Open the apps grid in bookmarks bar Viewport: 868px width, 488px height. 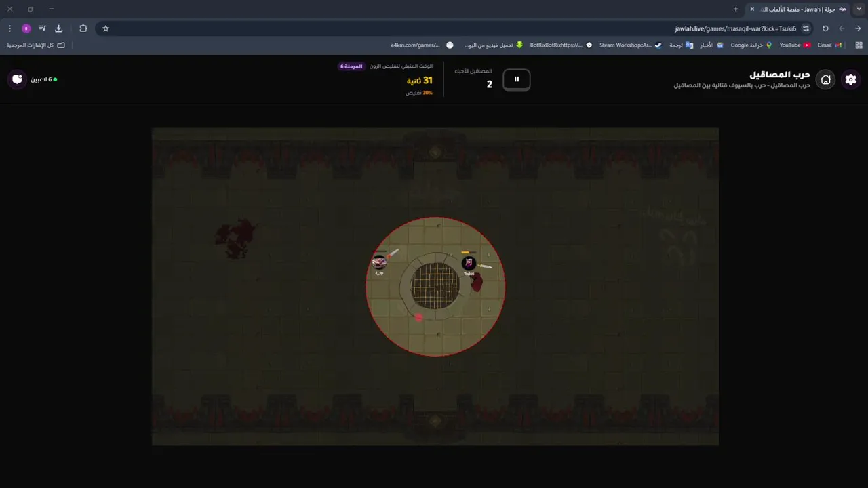click(x=859, y=45)
